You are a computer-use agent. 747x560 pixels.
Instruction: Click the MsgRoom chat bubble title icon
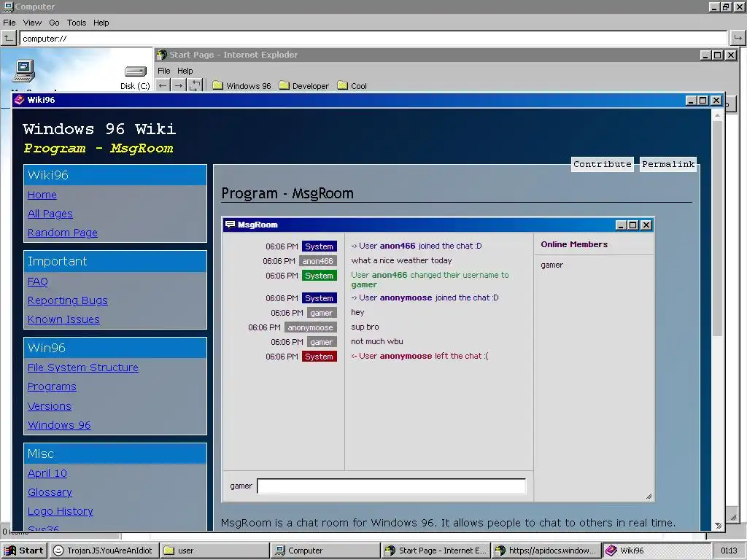(230, 225)
